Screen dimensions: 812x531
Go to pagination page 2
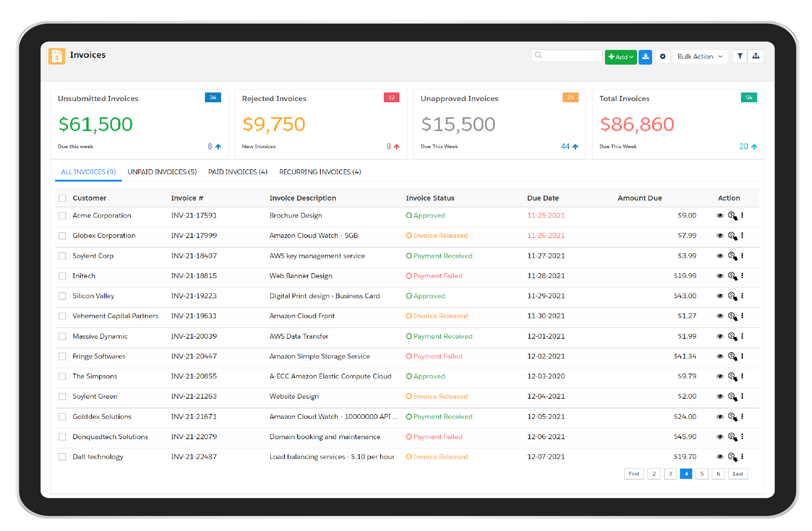(x=654, y=474)
